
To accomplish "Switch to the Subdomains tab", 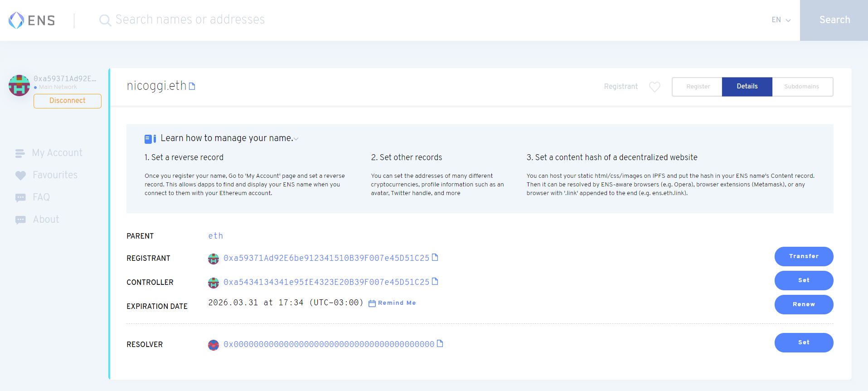I will (801, 87).
